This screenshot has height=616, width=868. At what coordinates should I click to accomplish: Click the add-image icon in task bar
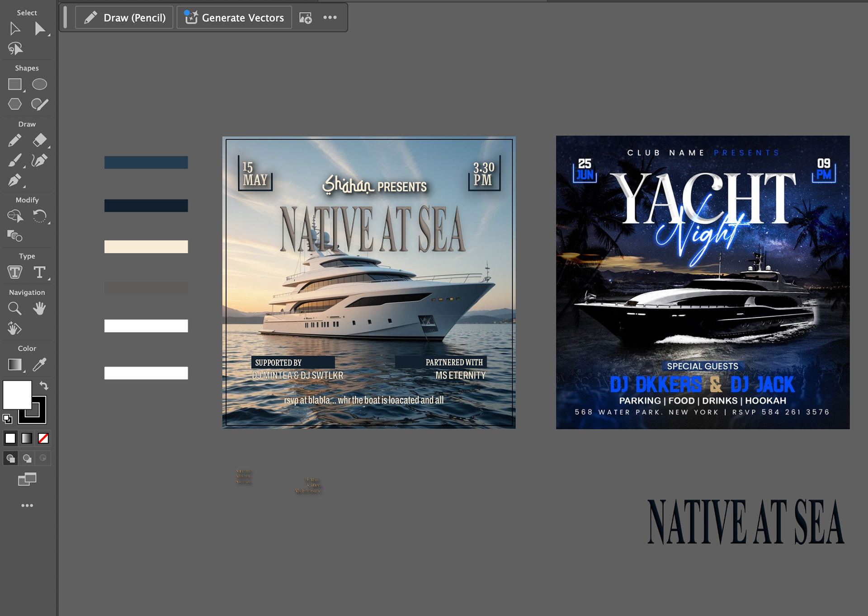(x=306, y=18)
